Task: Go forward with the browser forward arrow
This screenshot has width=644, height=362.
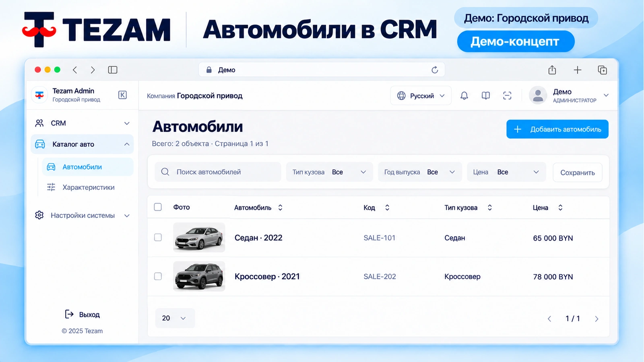Action: (93, 70)
